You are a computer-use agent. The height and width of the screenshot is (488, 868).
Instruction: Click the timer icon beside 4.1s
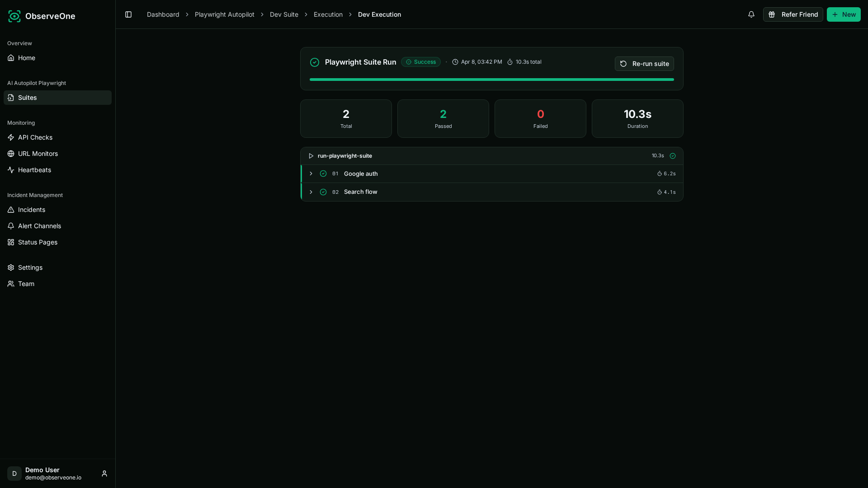660,192
